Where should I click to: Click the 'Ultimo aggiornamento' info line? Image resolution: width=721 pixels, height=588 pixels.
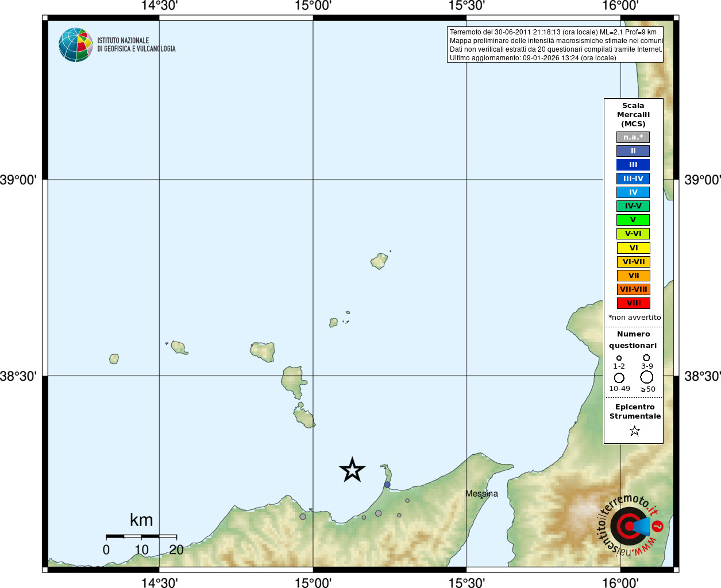point(533,58)
